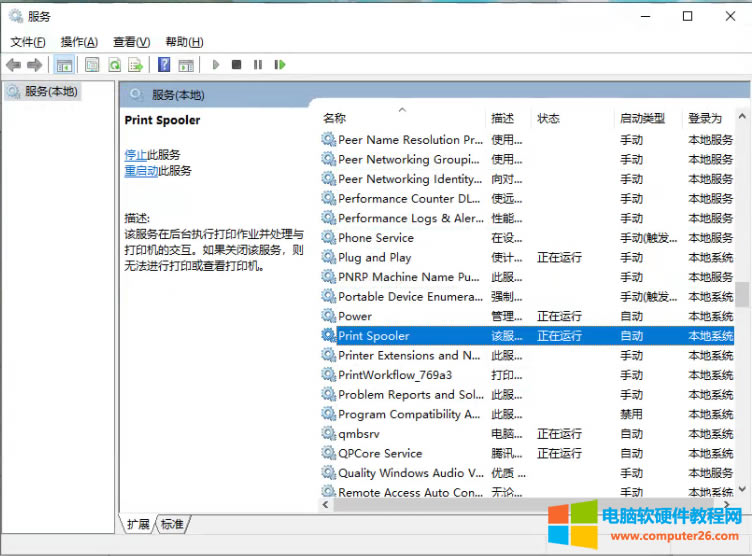Click the vertical scrollbar up arrow
752x556 pixels.
click(x=742, y=116)
